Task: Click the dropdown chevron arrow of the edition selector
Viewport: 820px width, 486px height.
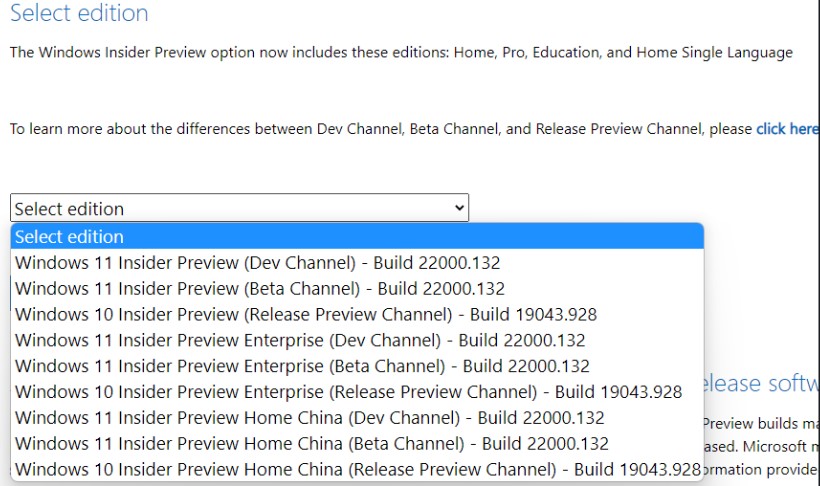Action: [459, 208]
